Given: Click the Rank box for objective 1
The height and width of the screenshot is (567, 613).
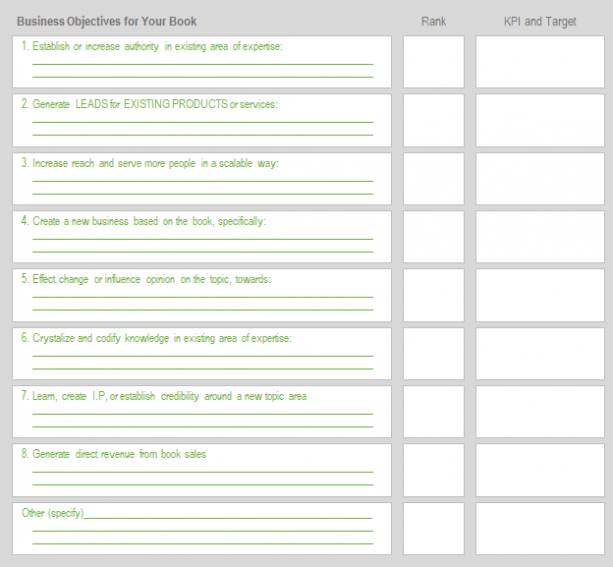Looking at the screenshot, I should click(434, 62).
